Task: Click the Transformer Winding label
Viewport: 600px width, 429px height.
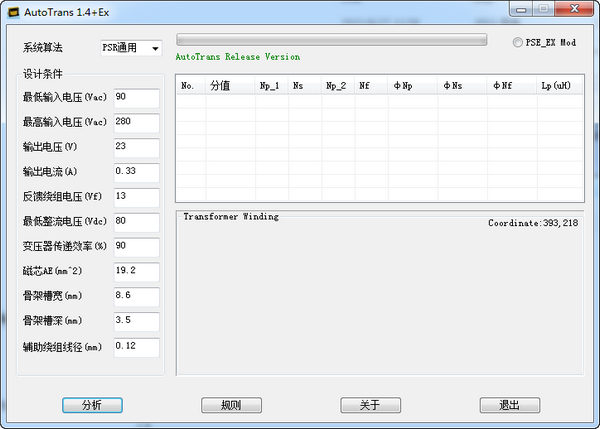Action: 231,217
